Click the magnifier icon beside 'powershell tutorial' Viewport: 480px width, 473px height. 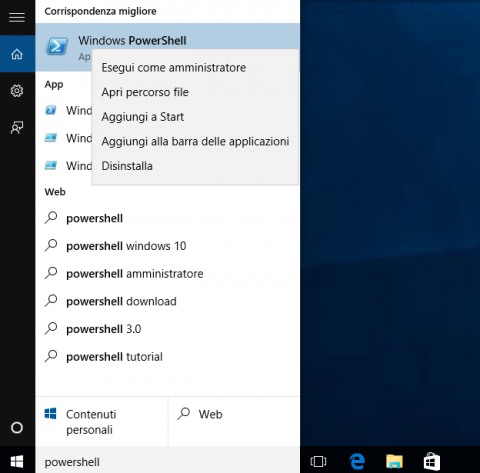(x=51, y=356)
